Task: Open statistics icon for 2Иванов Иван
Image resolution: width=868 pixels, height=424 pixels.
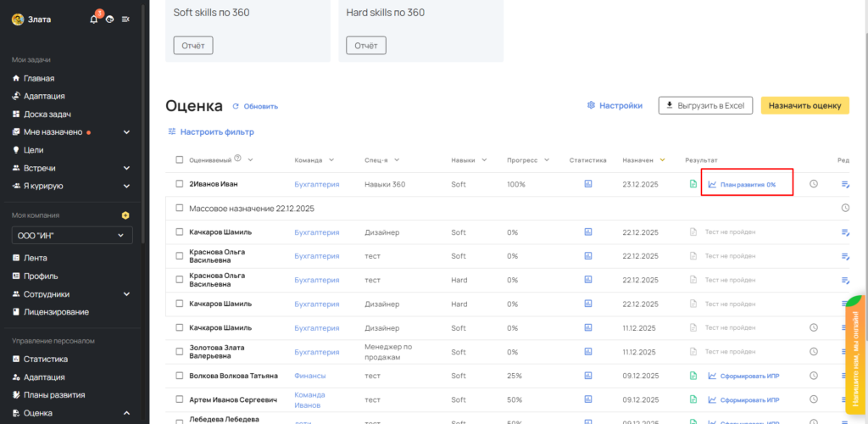Action: click(x=588, y=184)
